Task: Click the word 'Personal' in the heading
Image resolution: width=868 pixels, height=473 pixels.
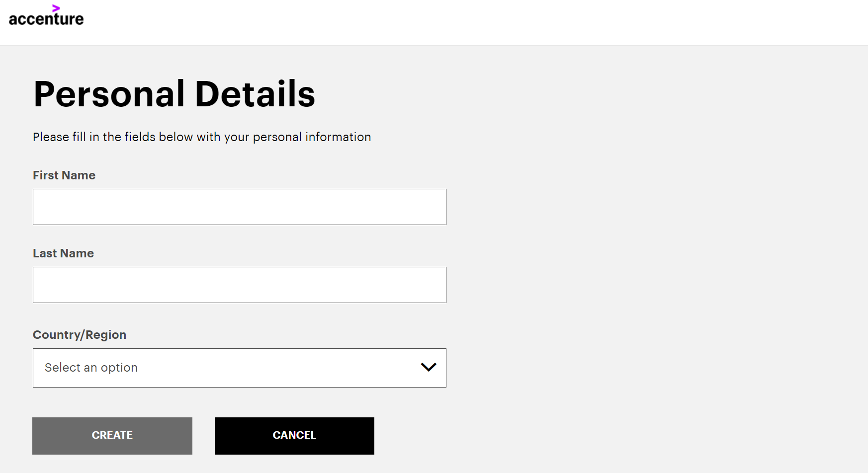Action: tap(109, 94)
